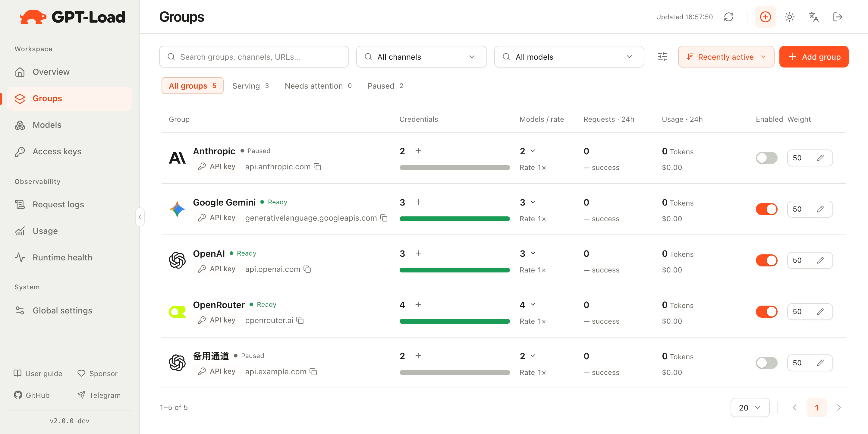
Task: Enable the Anthropic group toggle
Action: [766, 158]
